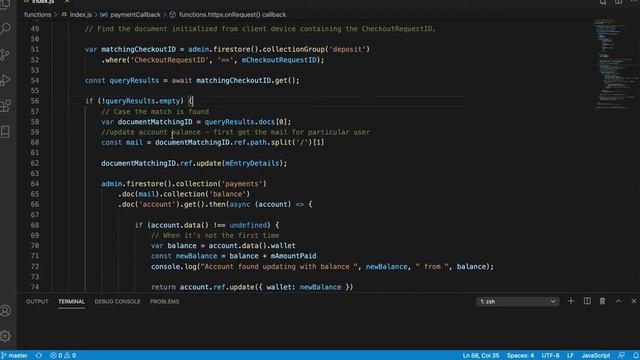The image size is (640, 360).
Task: Select JavaScript language mode
Action: pos(596,356)
